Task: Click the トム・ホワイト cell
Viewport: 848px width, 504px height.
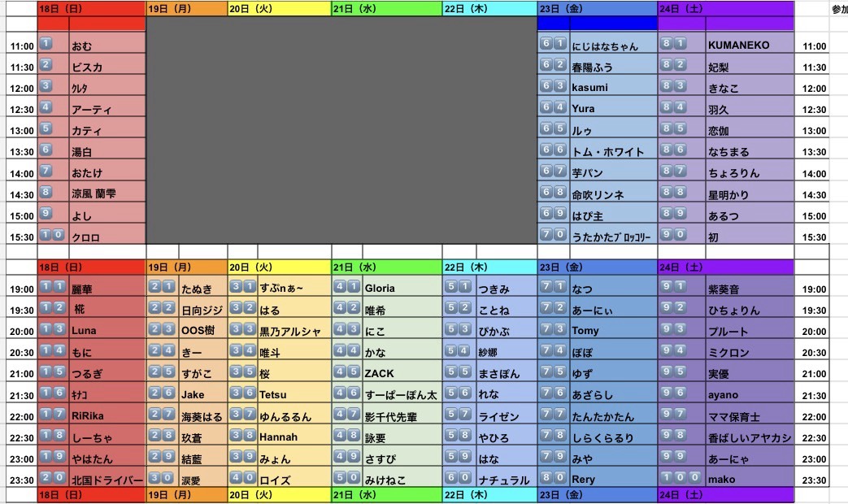Action: (x=613, y=149)
